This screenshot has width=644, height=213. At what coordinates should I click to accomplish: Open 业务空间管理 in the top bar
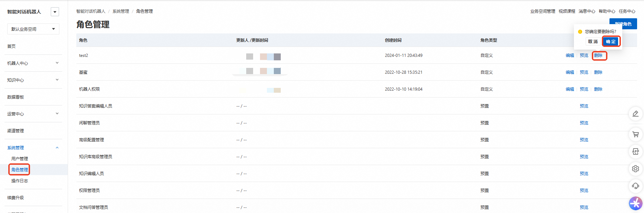[543, 11]
